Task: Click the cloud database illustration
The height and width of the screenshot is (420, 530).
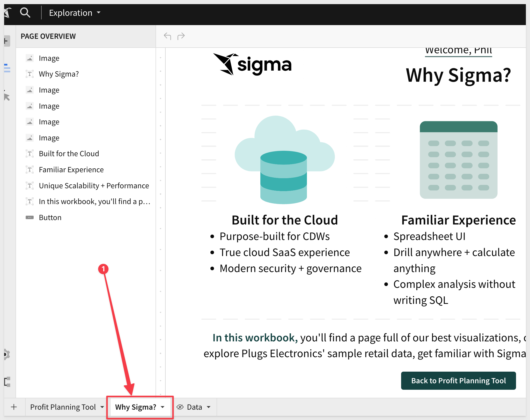Action: coord(285,160)
